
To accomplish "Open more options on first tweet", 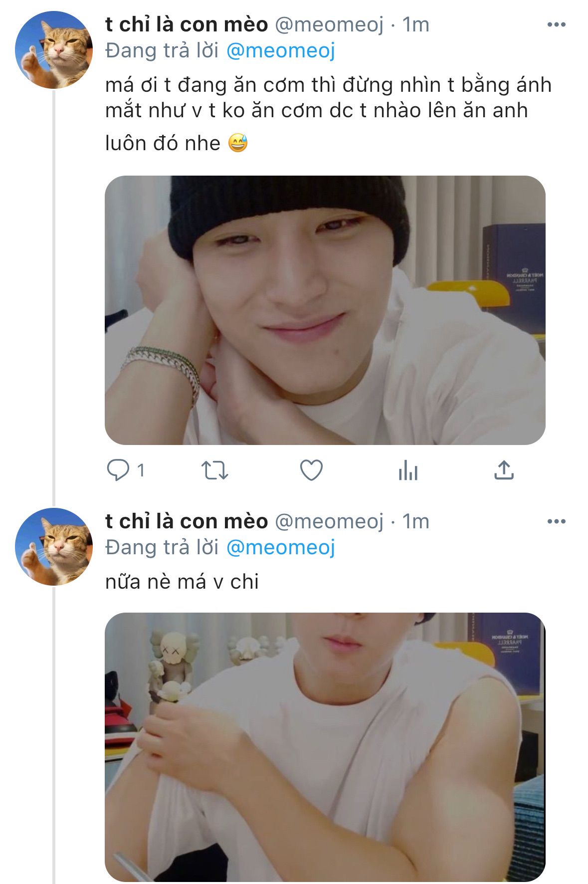I will 556,24.
